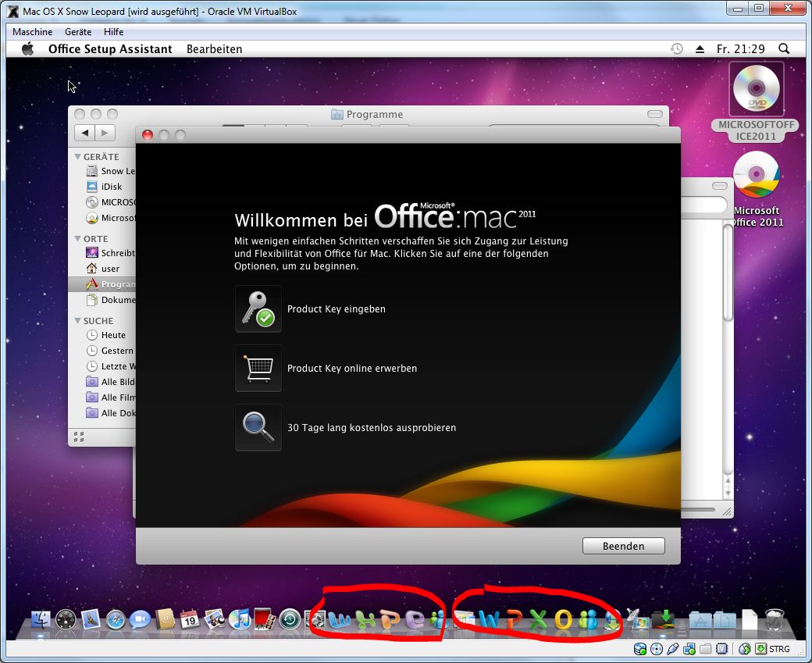Open the Bearbeiten menu
Image resolution: width=812 pixels, height=663 pixels.
214,48
